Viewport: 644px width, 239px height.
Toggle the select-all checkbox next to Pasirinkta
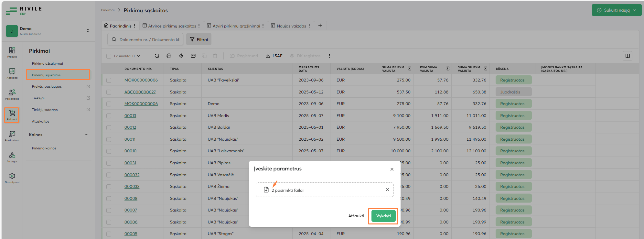coord(109,56)
